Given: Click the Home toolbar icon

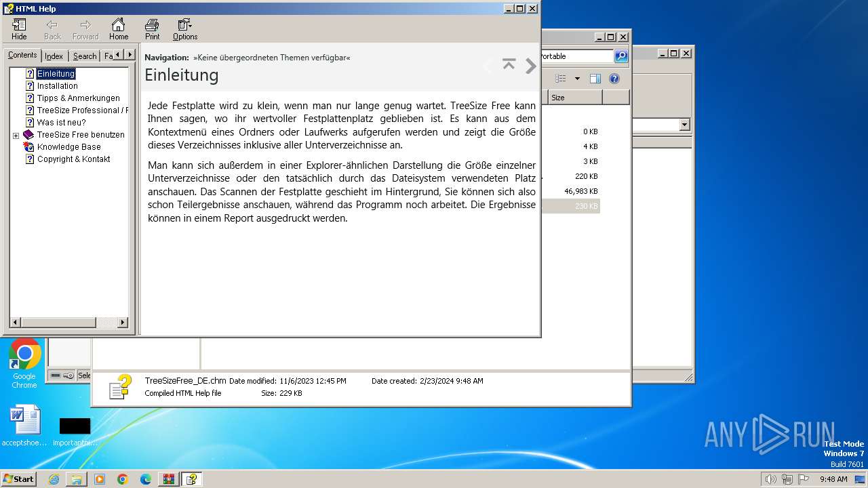Looking at the screenshot, I should coord(119,29).
